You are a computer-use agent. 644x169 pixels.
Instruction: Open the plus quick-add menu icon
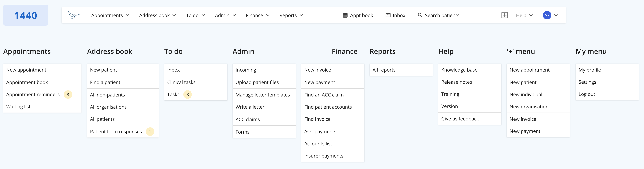(505, 15)
